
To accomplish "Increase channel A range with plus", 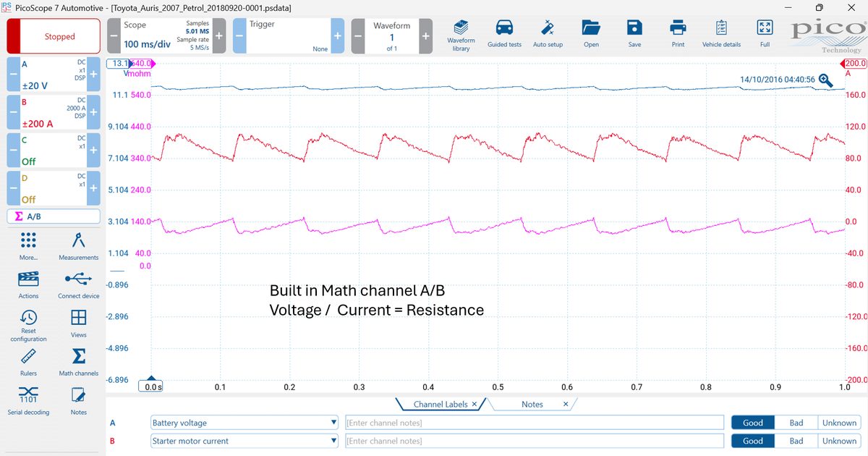I will [x=93, y=74].
